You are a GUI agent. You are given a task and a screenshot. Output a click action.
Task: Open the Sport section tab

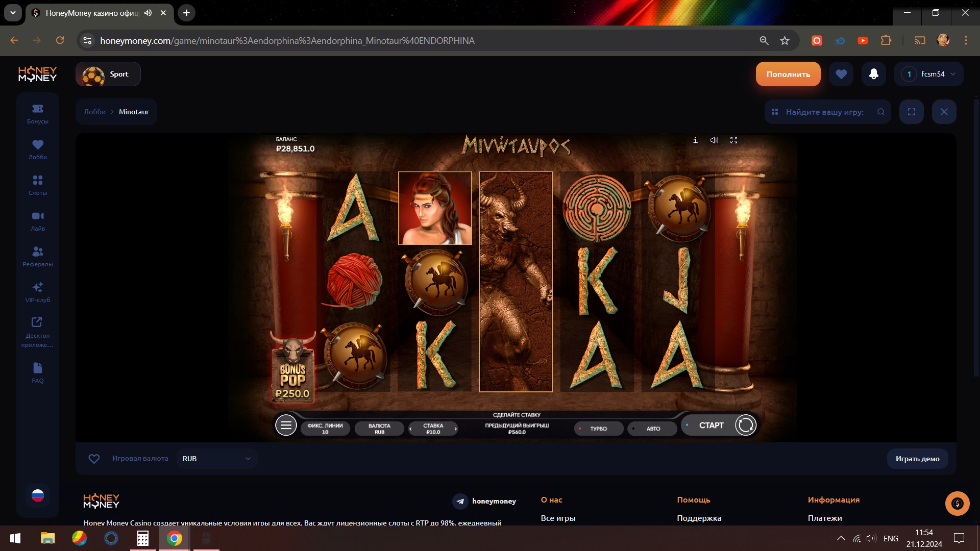(x=108, y=74)
